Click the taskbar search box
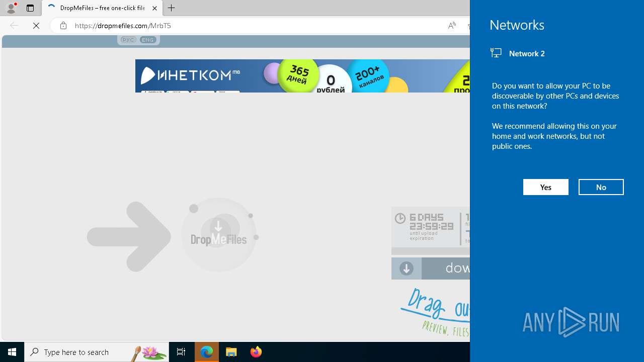The height and width of the screenshot is (362, 644). click(97, 352)
